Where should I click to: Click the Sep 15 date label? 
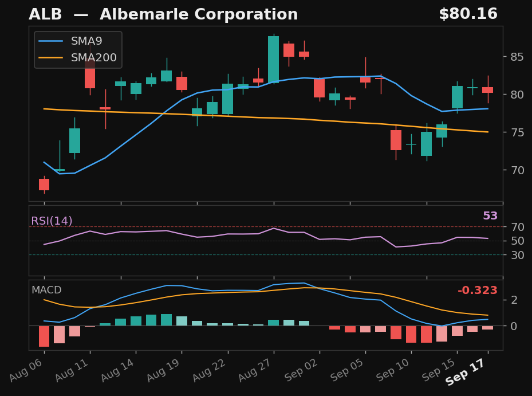[x=439, y=370]
